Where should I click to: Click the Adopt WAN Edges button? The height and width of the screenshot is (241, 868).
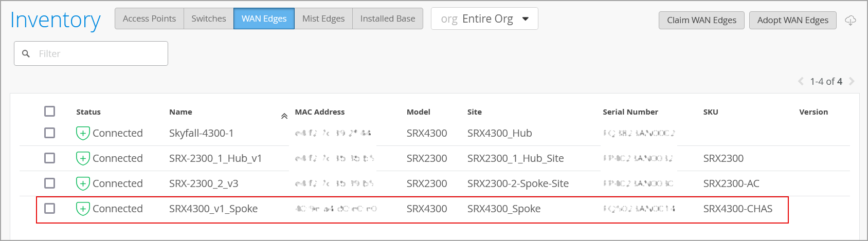(x=792, y=20)
